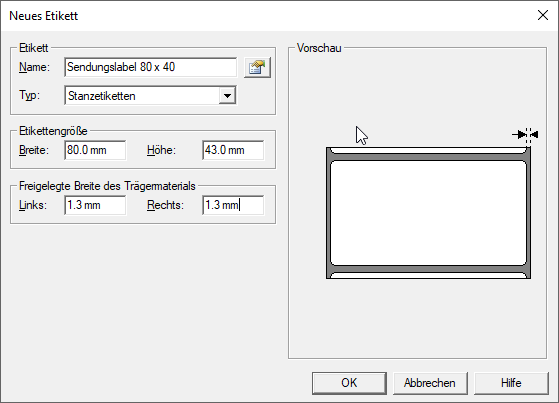Click the partial label strip at preview top
Image resolution: width=559 pixels, height=403 pixels.
coord(429,151)
